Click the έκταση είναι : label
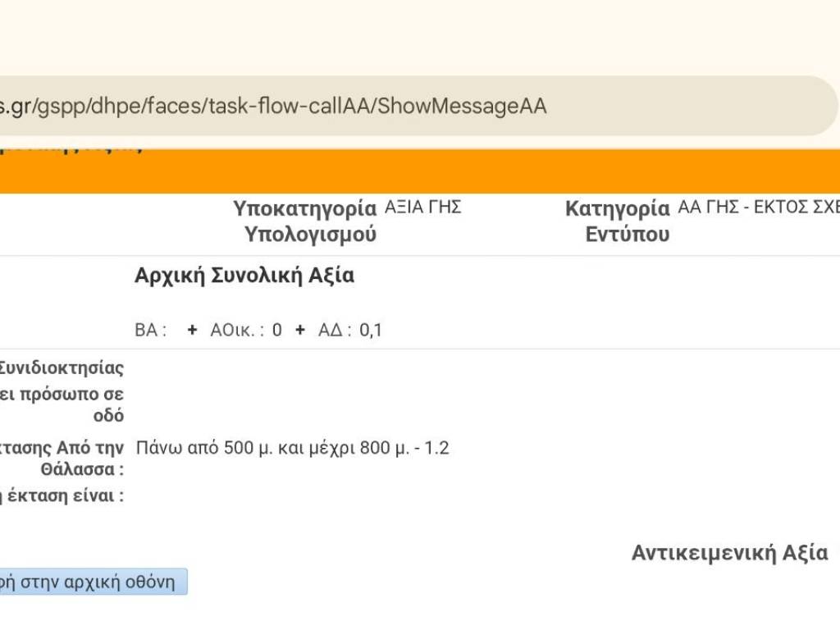The width and height of the screenshot is (840, 630). (62, 495)
